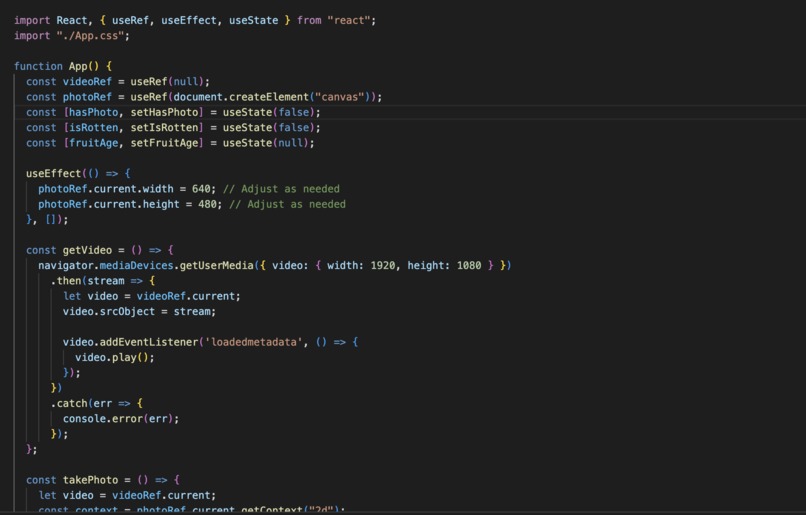Screen dimensions: 806x515
Task: Click the 'getVideo' function name
Action: coord(87,250)
